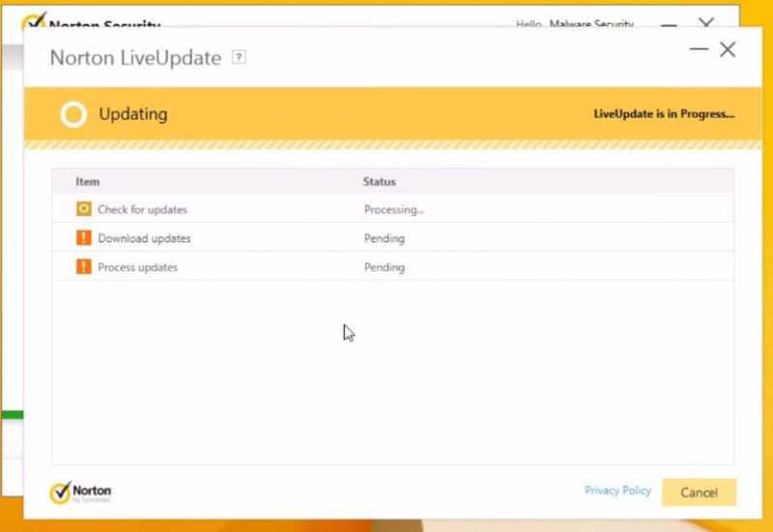The height and width of the screenshot is (532, 773).
Task: Close the Norton LiveUpdate dialog
Action: click(728, 49)
